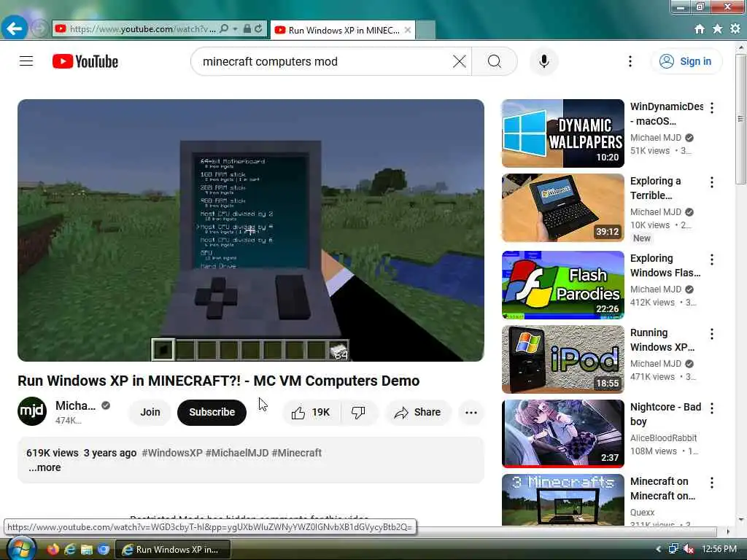747x560 pixels.
Task: Click the muted volume tray icon
Action: pos(689,549)
